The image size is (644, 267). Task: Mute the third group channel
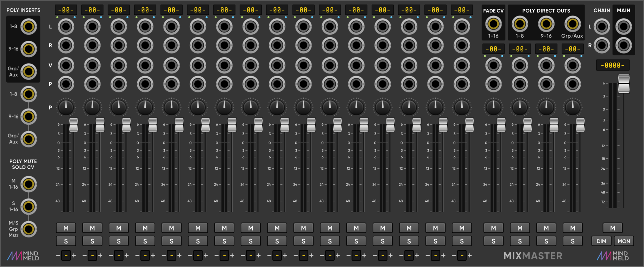[x=546, y=228]
